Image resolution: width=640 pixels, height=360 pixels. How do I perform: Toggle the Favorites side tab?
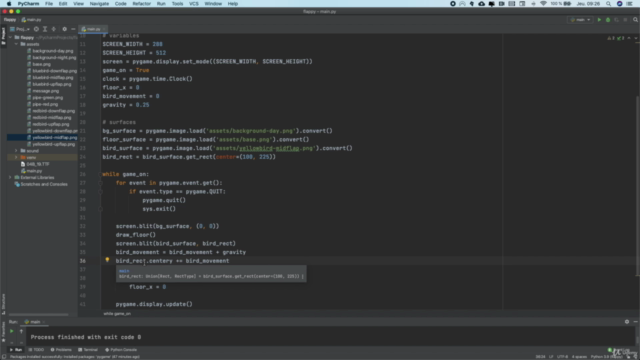click(x=3, y=333)
